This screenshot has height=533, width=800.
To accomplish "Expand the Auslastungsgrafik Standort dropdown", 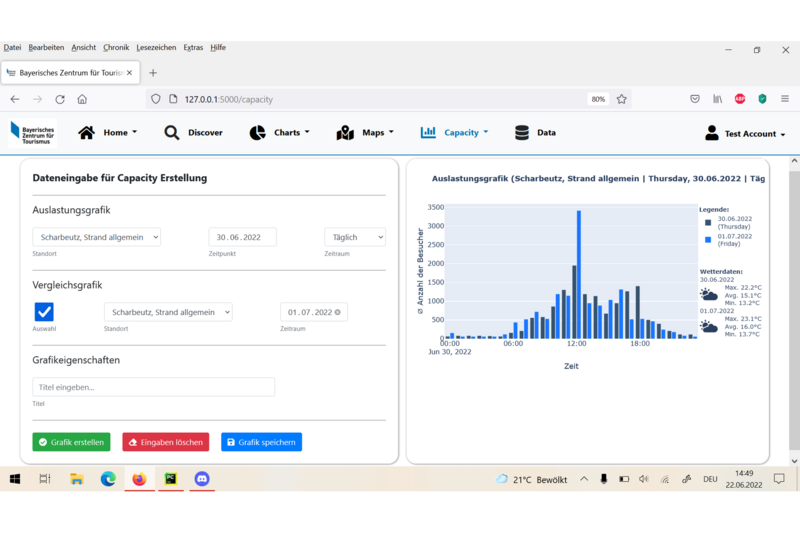I will [x=97, y=237].
